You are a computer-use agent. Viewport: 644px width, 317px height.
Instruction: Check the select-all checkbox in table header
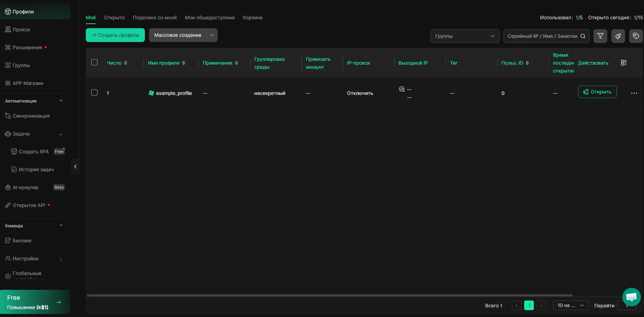point(94,62)
